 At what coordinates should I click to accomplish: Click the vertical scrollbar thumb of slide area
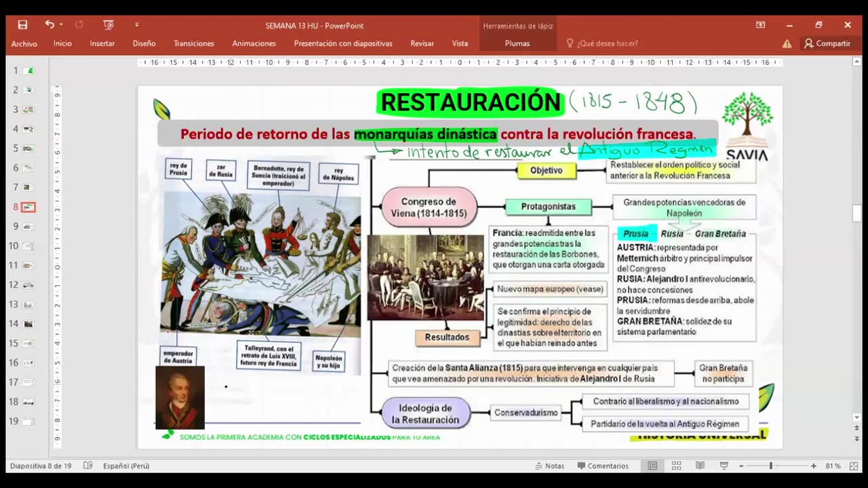856,213
